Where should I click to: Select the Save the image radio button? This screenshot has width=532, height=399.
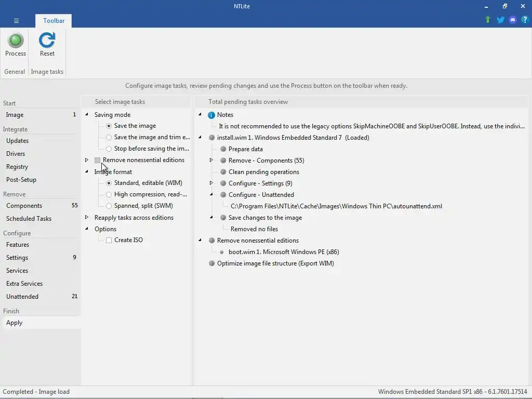point(109,126)
